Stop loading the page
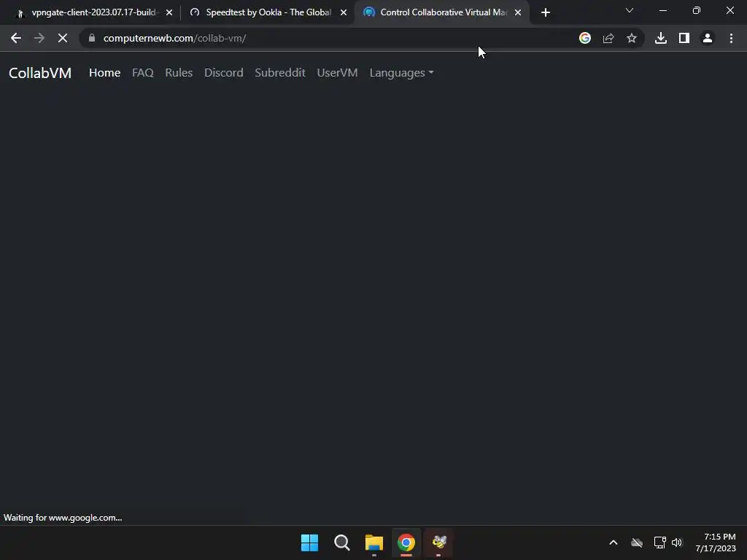Image resolution: width=747 pixels, height=560 pixels. click(x=63, y=38)
